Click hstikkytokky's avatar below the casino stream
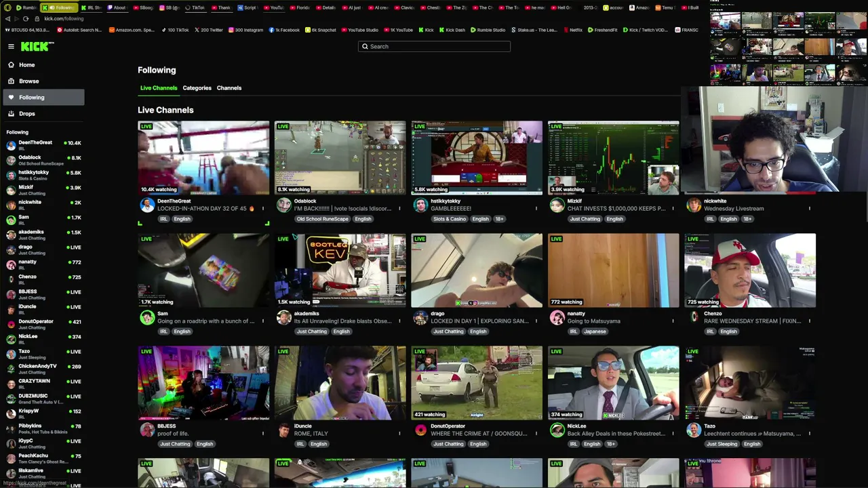 420,205
